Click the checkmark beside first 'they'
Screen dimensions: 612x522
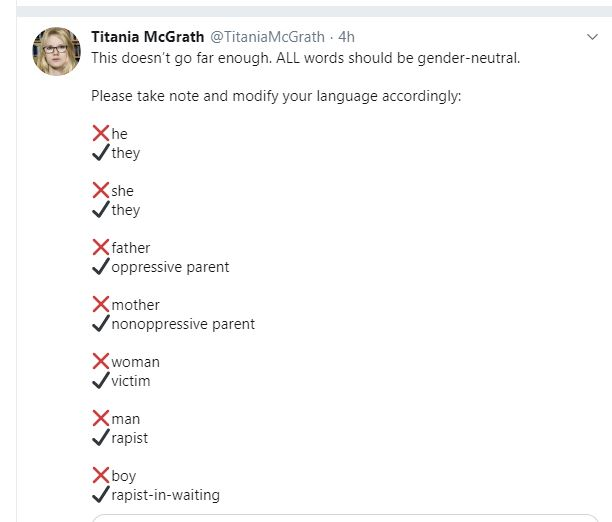[x=101, y=152]
